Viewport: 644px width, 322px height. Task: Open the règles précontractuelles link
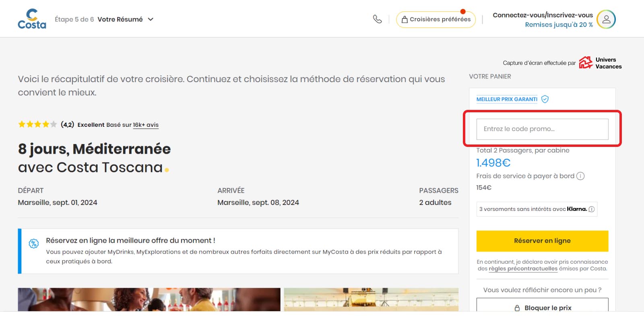(523, 269)
